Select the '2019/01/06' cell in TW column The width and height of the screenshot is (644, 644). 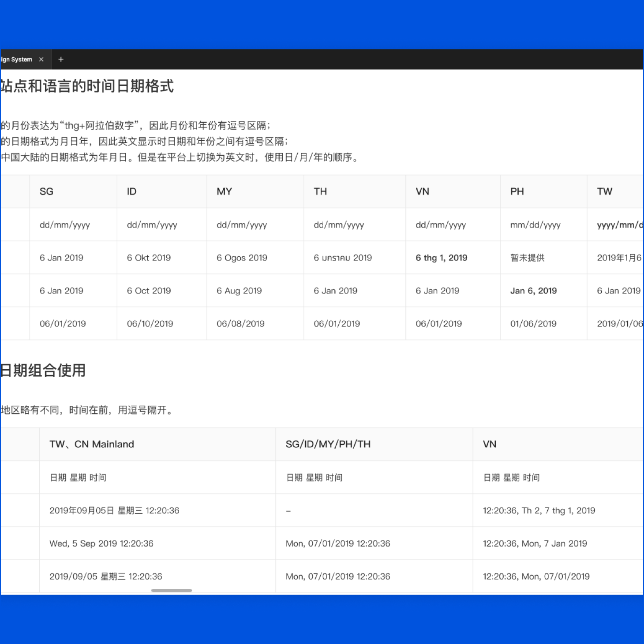point(615,323)
